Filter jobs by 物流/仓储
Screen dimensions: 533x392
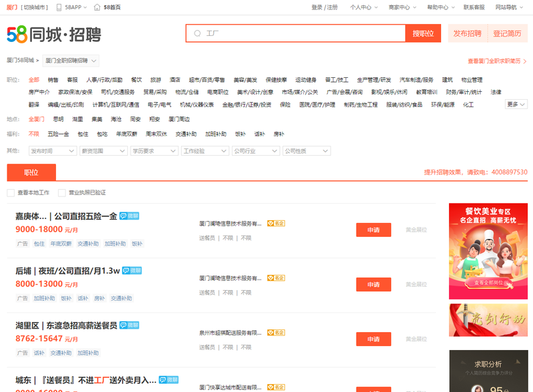pyautogui.click(x=187, y=92)
